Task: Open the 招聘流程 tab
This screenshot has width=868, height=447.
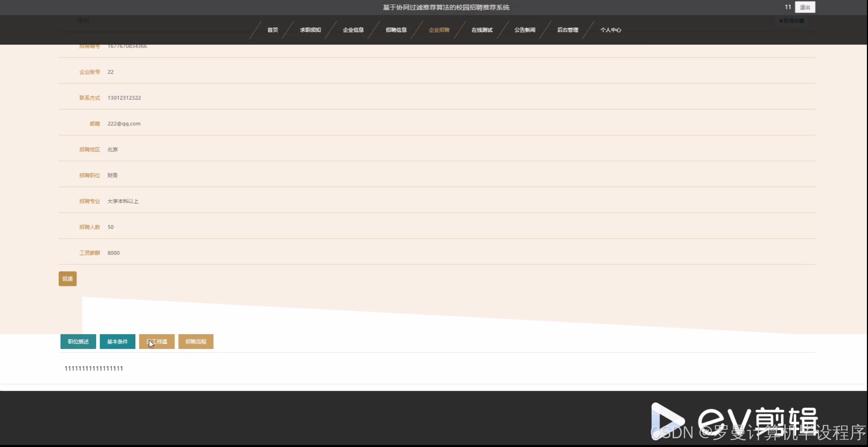Action: [x=196, y=342]
